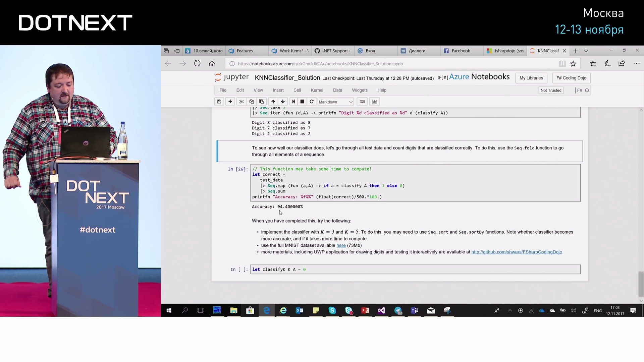The image size is (644, 362).
Task: Share this page icon
Action: click(622, 63)
